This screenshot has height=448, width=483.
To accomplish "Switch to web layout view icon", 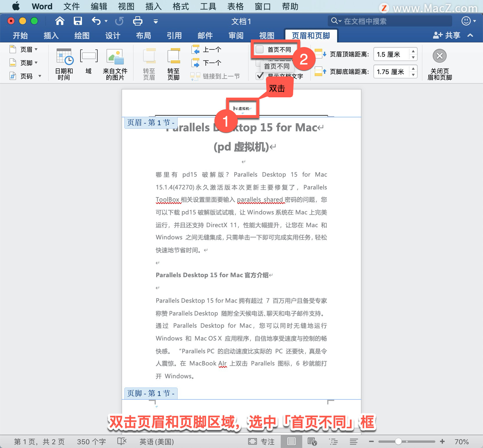I will [312, 442].
